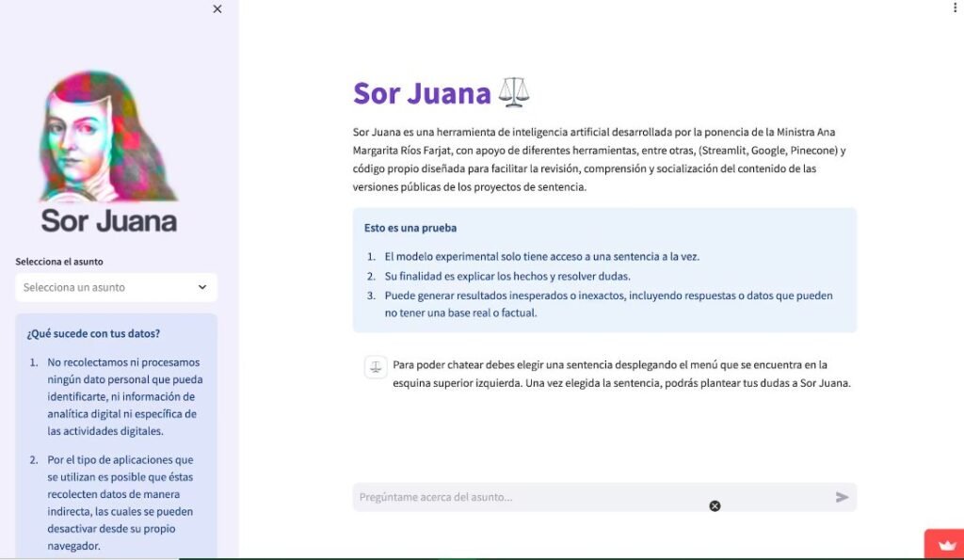Click the send arrow in chat input
This screenshot has width=964, height=560.
(x=842, y=497)
